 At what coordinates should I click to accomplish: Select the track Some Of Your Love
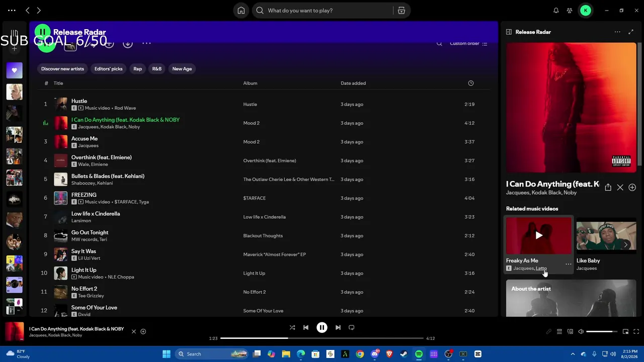(x=95, y=308)
